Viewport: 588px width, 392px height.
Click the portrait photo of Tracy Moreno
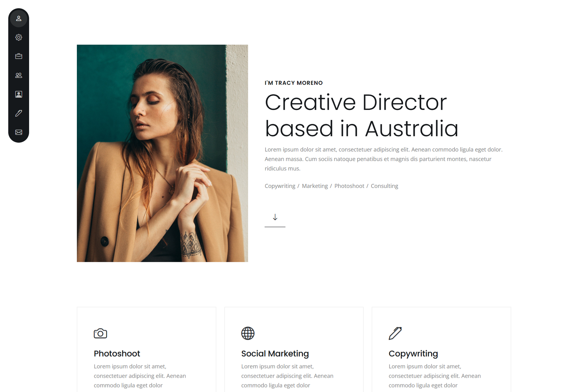point(163,153)
